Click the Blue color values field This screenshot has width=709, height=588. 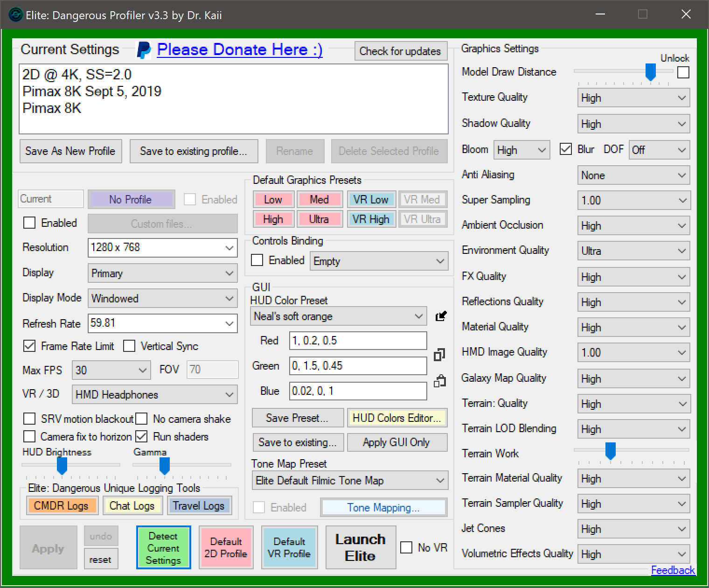358,391
